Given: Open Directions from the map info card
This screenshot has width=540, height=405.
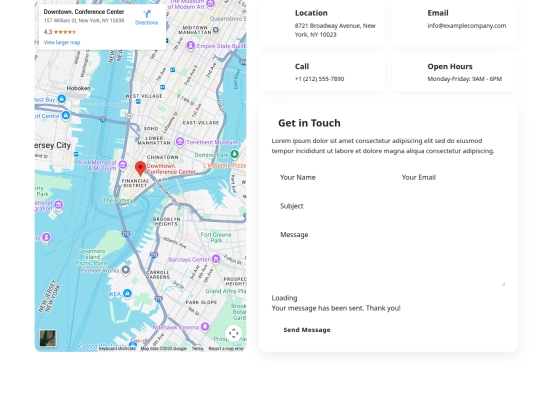Looking at the screenshot, I should (x=146, y=18).
